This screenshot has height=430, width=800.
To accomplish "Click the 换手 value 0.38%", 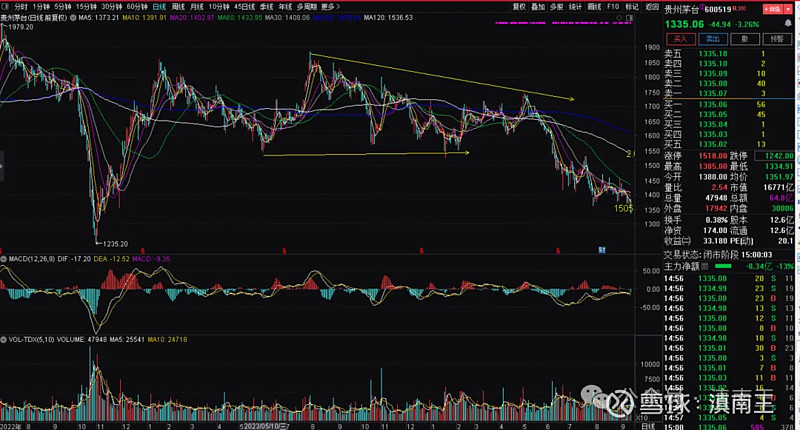I will click(716, 220).
